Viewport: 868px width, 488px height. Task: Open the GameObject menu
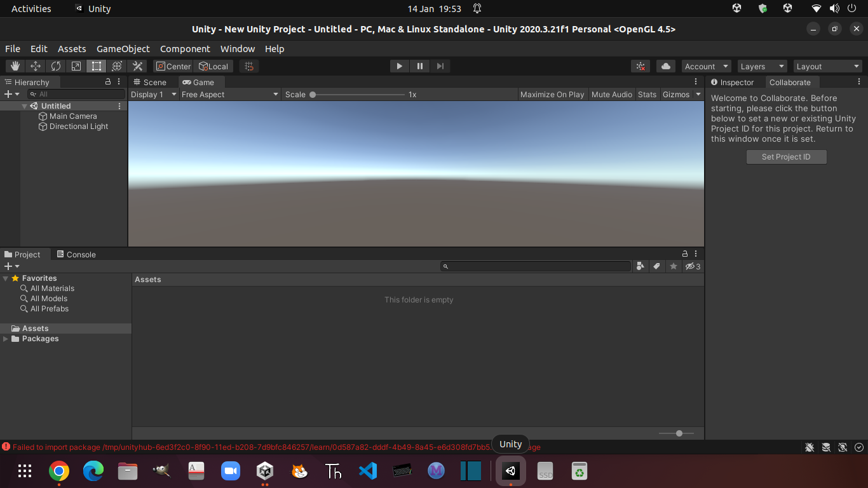click(123, 48)
